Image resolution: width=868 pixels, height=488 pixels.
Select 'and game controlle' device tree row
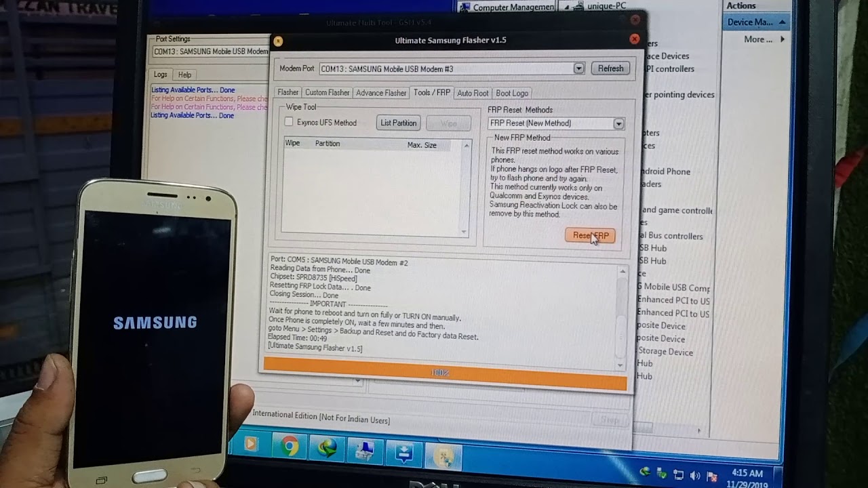pos(677,210)
